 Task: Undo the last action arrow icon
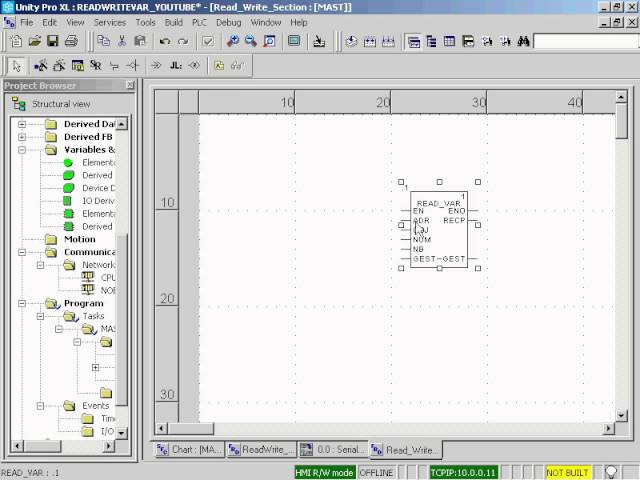click(x=165, y=41)
